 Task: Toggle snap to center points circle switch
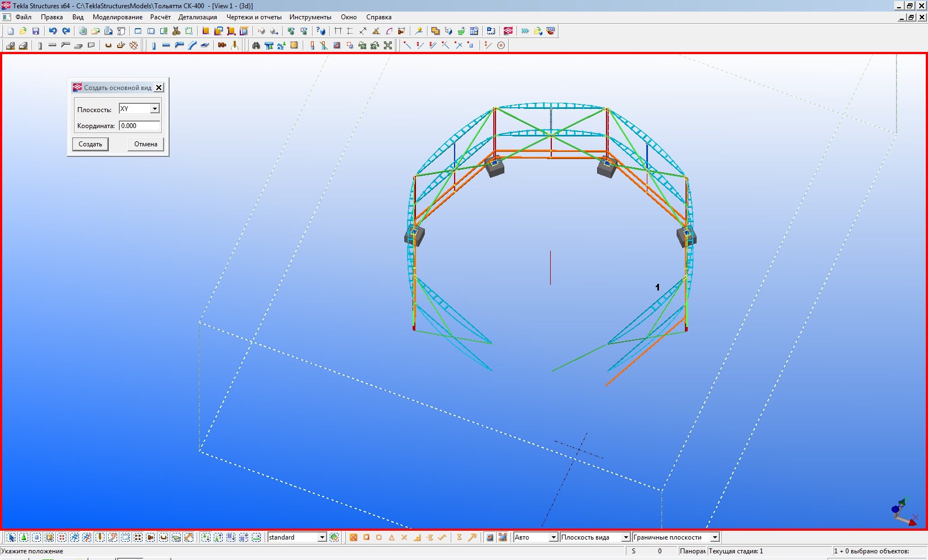point(379,537)
